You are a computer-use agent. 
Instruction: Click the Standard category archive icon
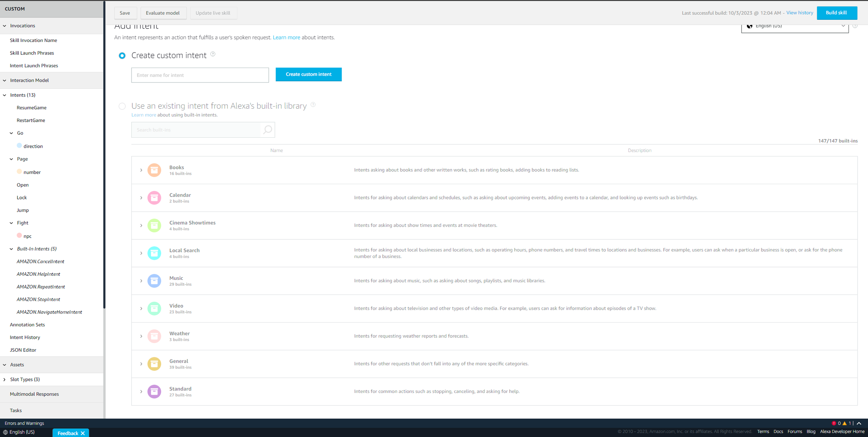pyautogui.click(x=154, y=392)
